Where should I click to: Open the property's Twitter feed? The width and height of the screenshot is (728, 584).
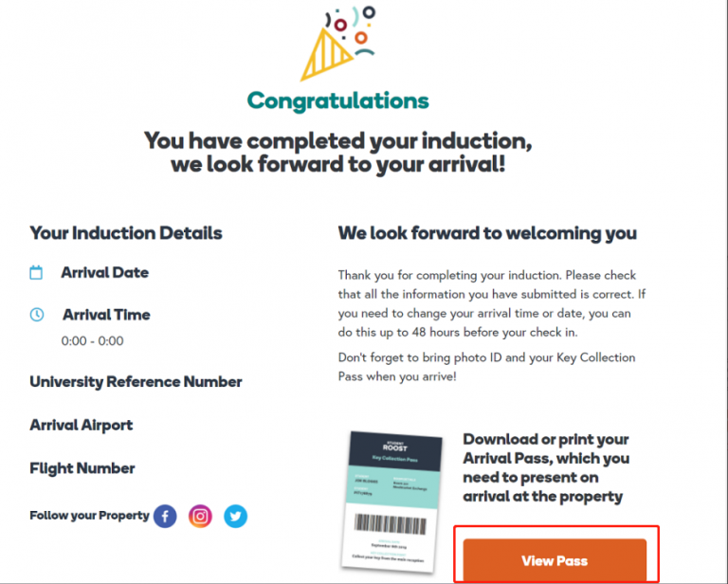coord(235,516)
